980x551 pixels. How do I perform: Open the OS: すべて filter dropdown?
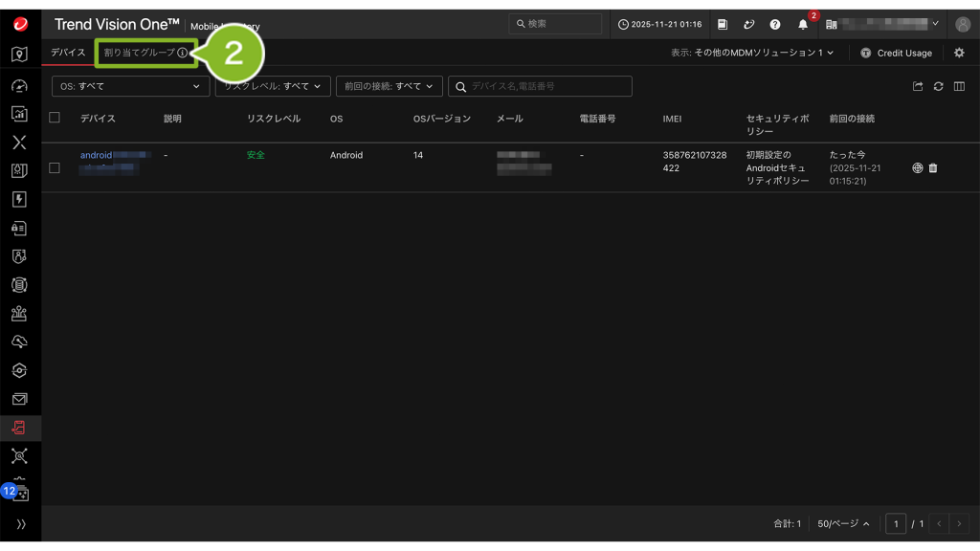tap(130, 86)
